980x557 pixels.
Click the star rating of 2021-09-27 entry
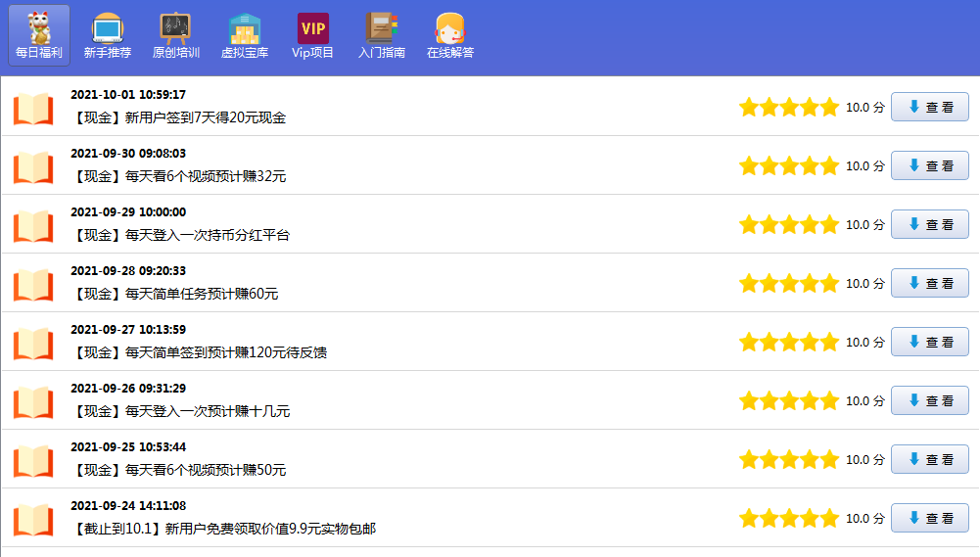tap(789, 342)
